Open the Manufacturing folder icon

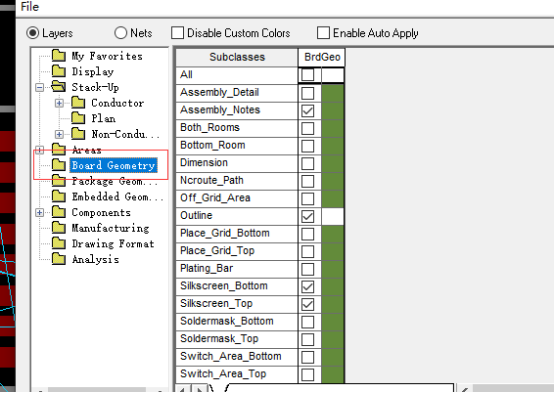(x=59, y=228)
